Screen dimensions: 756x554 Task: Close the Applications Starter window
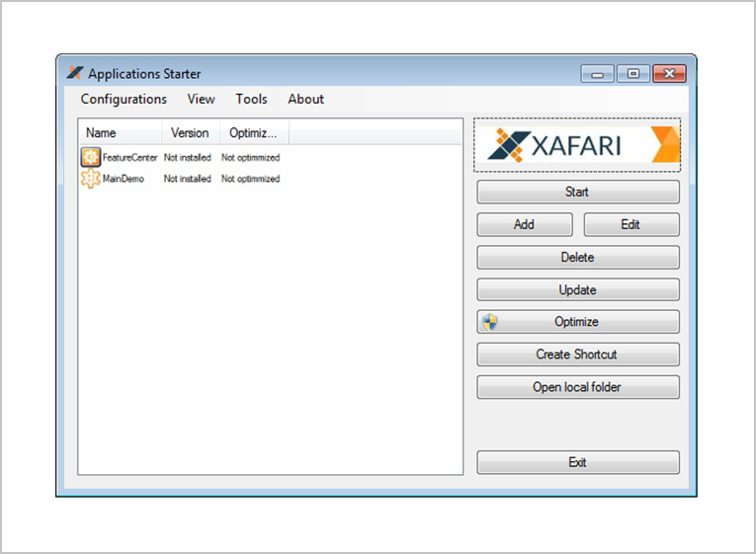tap(669, 74)
